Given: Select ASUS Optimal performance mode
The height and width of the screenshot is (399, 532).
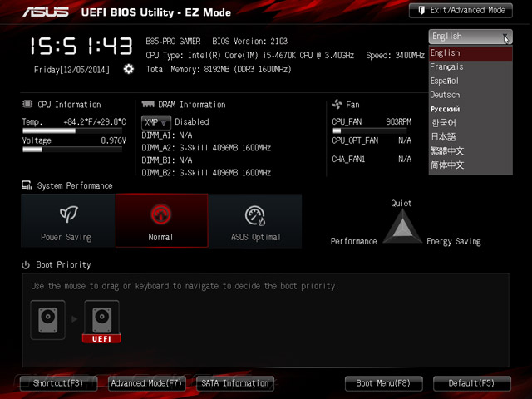Looking at the screenshot, I should tap(255, 220).
